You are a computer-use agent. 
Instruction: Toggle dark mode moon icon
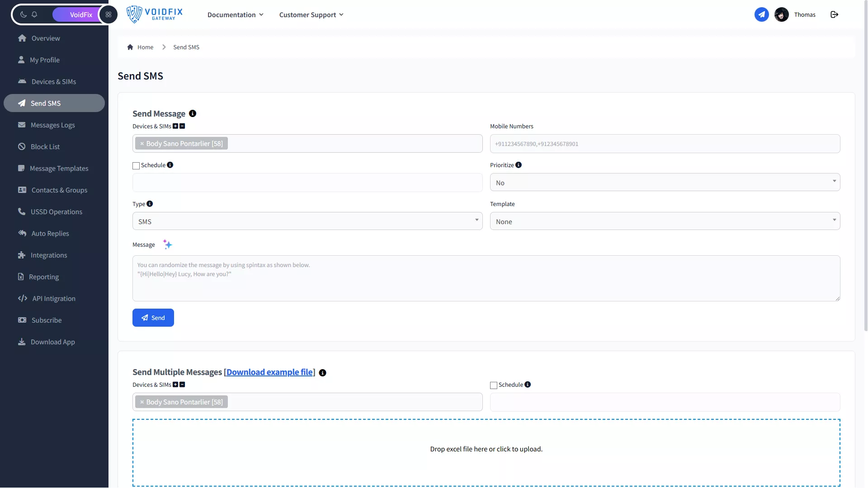(x=24, y=14)
